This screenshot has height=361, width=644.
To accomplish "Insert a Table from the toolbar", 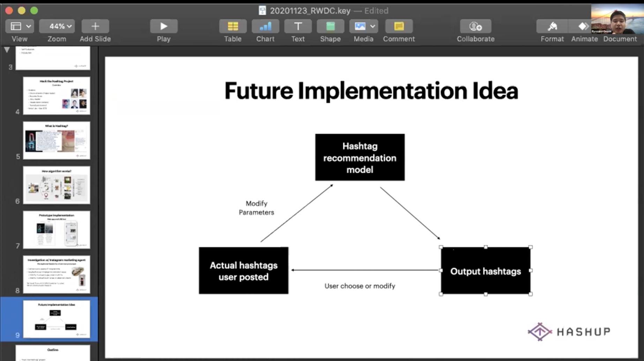I will [x=233, y=27].
